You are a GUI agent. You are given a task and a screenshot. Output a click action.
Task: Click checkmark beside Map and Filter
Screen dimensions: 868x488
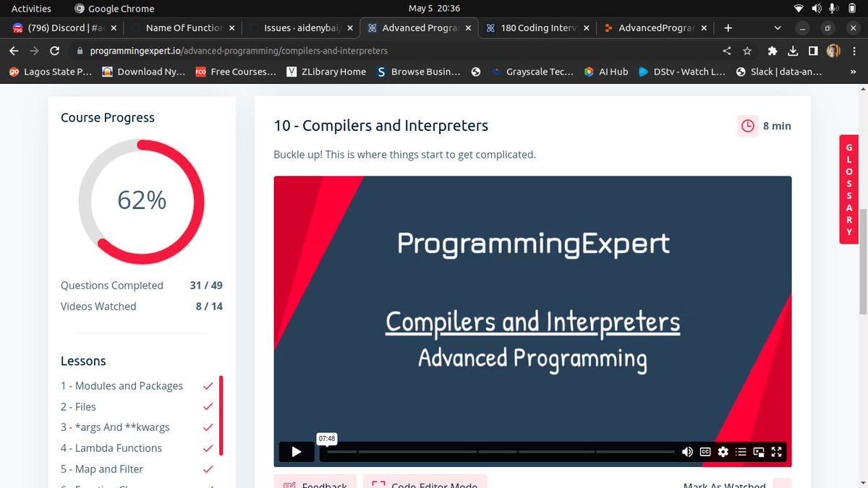208,469
